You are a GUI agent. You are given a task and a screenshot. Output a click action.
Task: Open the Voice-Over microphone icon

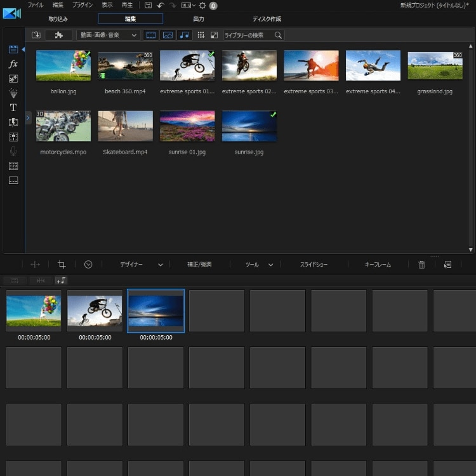coord(13,151)
